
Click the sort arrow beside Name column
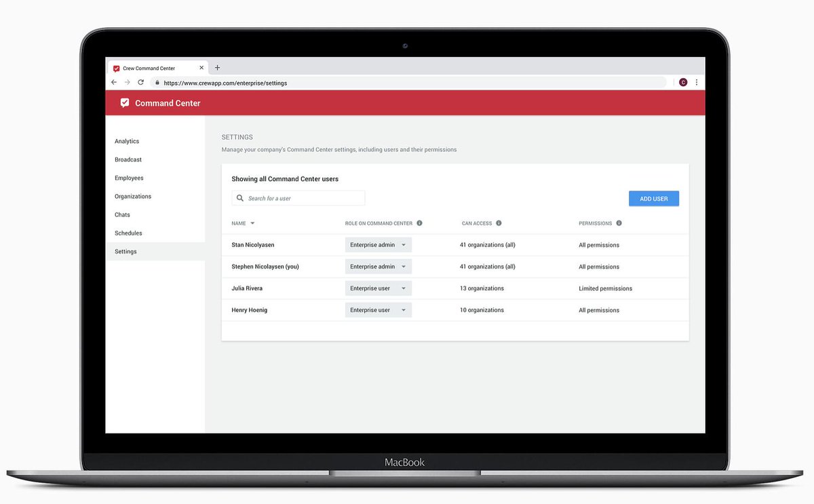tap(252, 223)
